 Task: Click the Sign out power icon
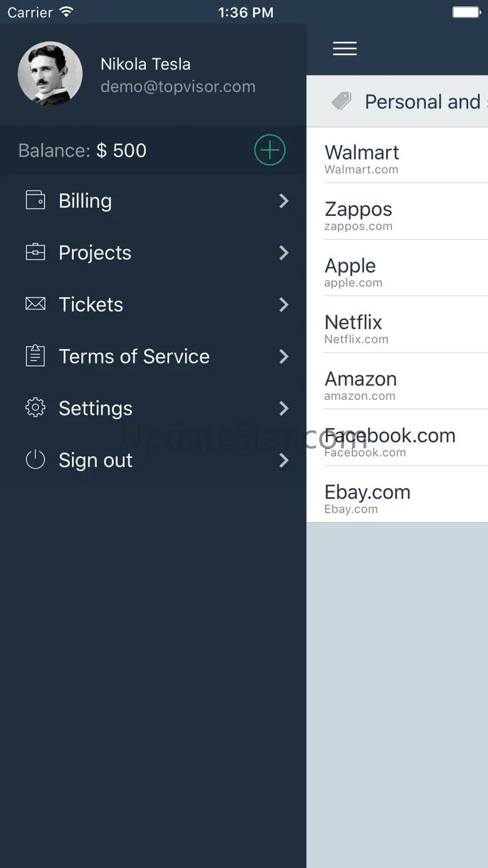35,460
